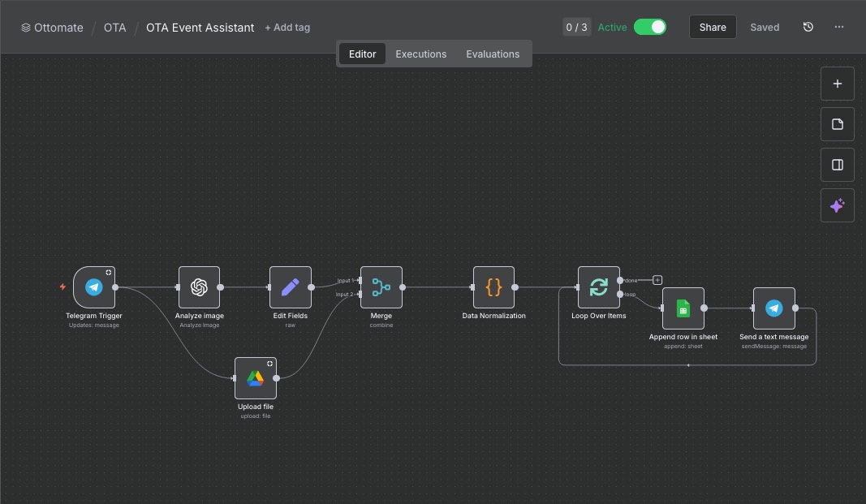The height and width of the screenshot is (504, 866).
Task: Open the Telegram Trigger node
Action: [x=93, y=286]
